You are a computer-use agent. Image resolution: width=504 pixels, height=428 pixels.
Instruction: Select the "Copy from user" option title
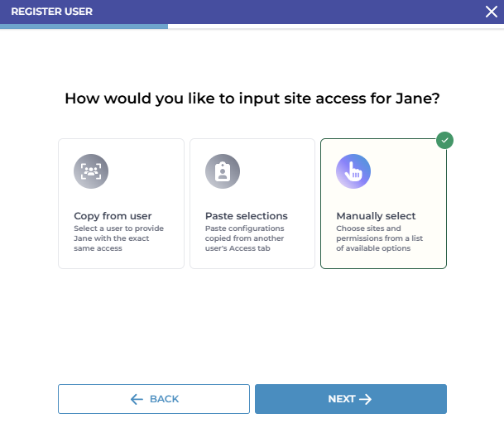click(113, 216)
